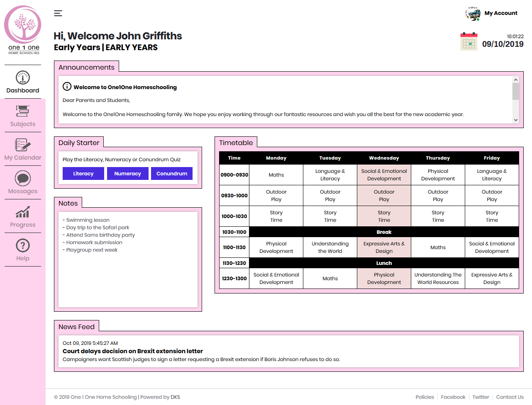This screenshot has height=405, width=532.
Task: Open the Subjects books icon
Action: click(23, 111)
